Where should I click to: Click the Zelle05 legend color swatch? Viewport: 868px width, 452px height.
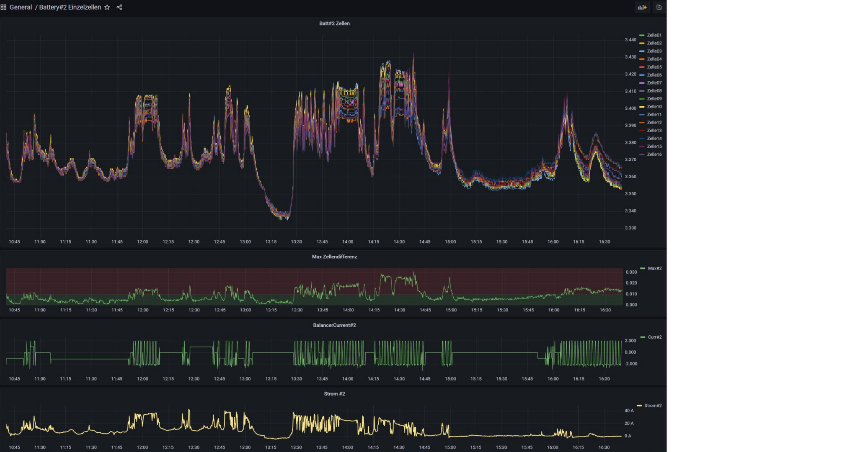click(x=642, y=67)
